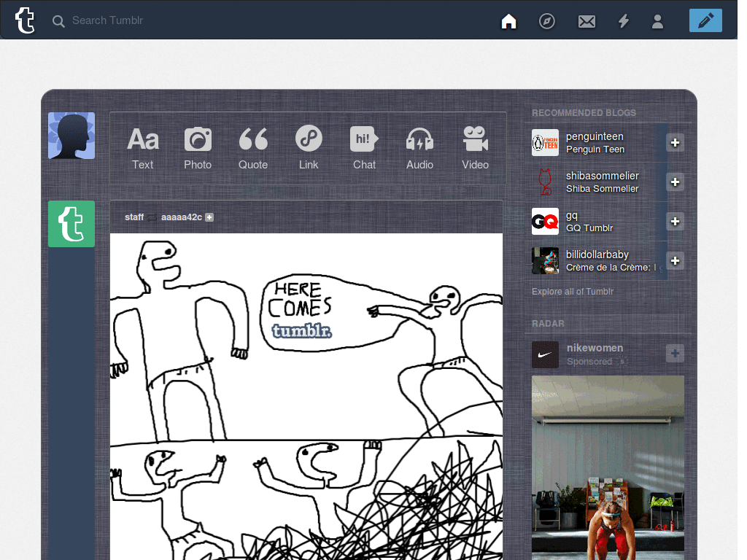
Task: Follow nikewomen with the plus button
Action: [675, 354]
